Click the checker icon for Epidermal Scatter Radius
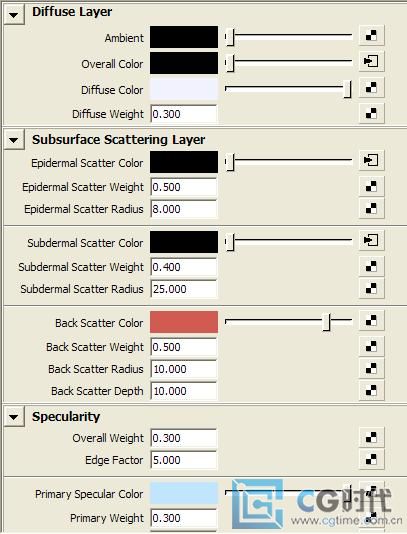This screenshot has width=407, height=534. pos(371,208)
